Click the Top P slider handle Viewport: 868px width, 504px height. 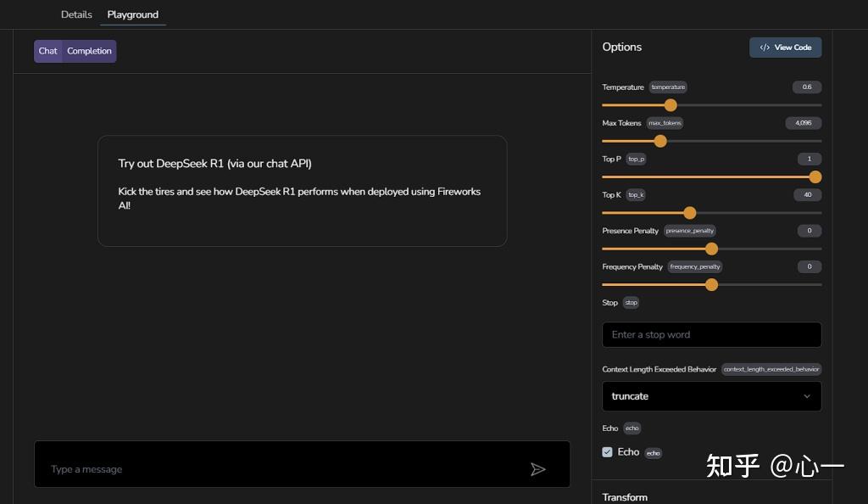[815, 176]
